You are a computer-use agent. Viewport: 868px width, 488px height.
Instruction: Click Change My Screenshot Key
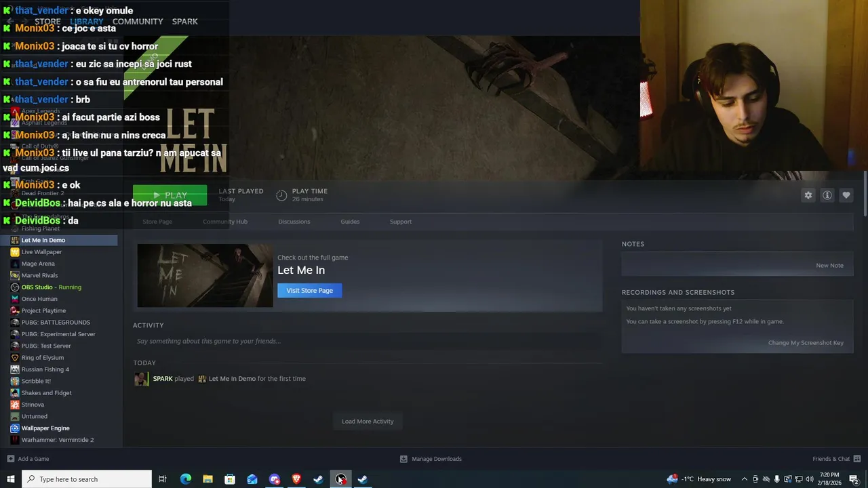click(806, 343)
